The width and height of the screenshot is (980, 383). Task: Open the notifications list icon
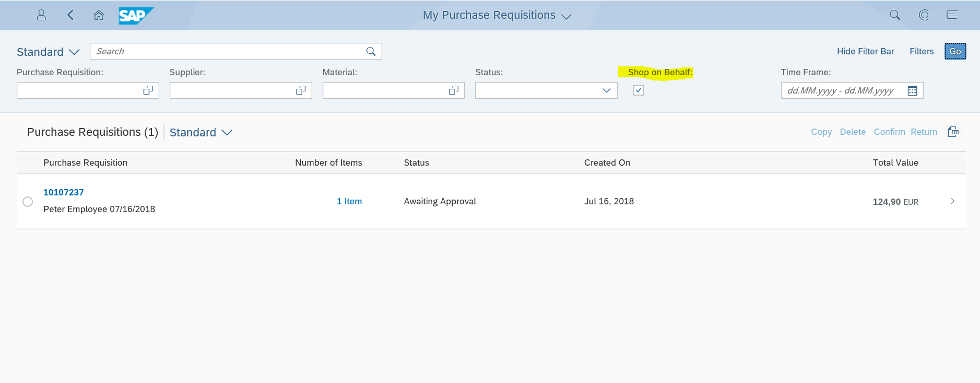coord(952,15)
